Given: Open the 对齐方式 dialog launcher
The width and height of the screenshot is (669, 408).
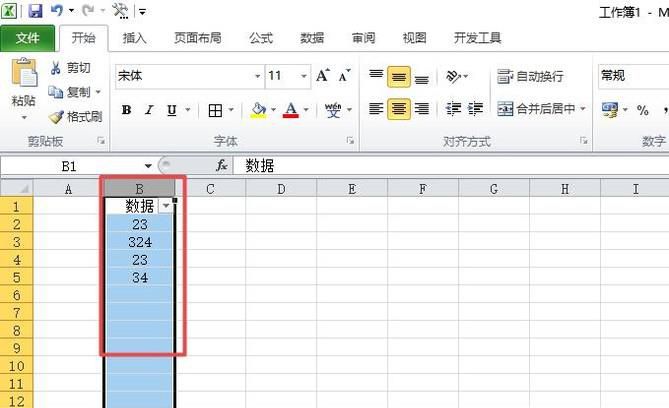Looking at the screenshot, I should [x=583, y=140].
